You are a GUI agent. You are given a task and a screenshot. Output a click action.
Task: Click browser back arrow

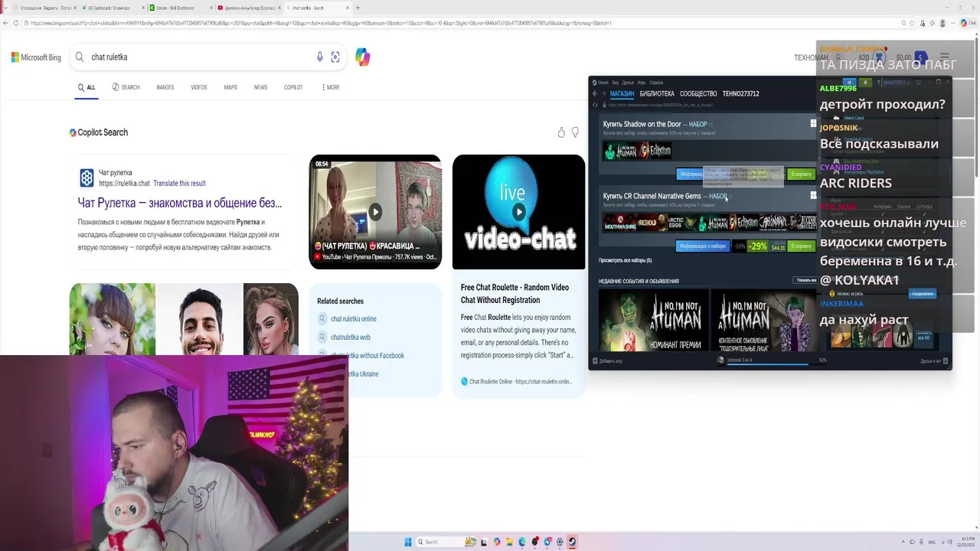coord(5,23)
